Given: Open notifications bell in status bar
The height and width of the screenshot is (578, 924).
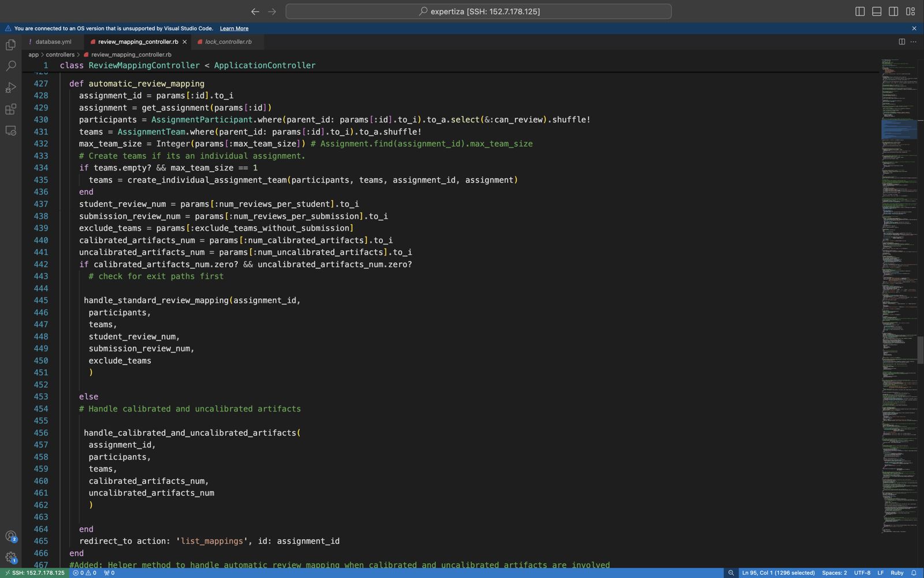Looking at the screenshot, I should pos(914,573).
